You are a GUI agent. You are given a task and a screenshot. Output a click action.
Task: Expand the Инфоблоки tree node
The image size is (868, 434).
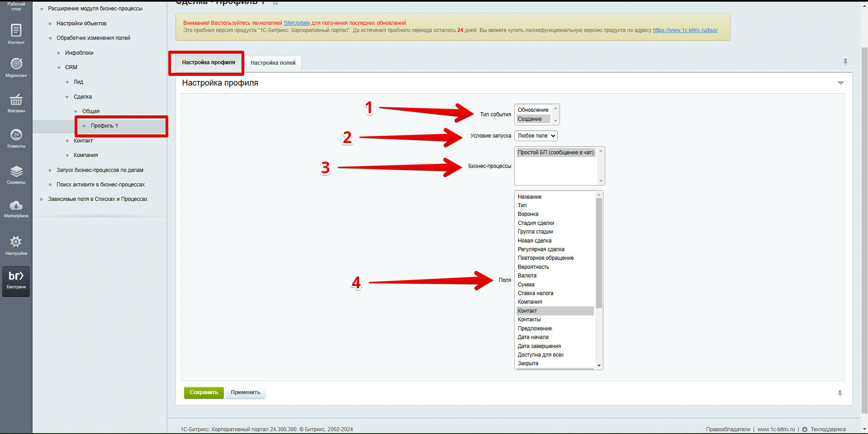pos(59,53)
